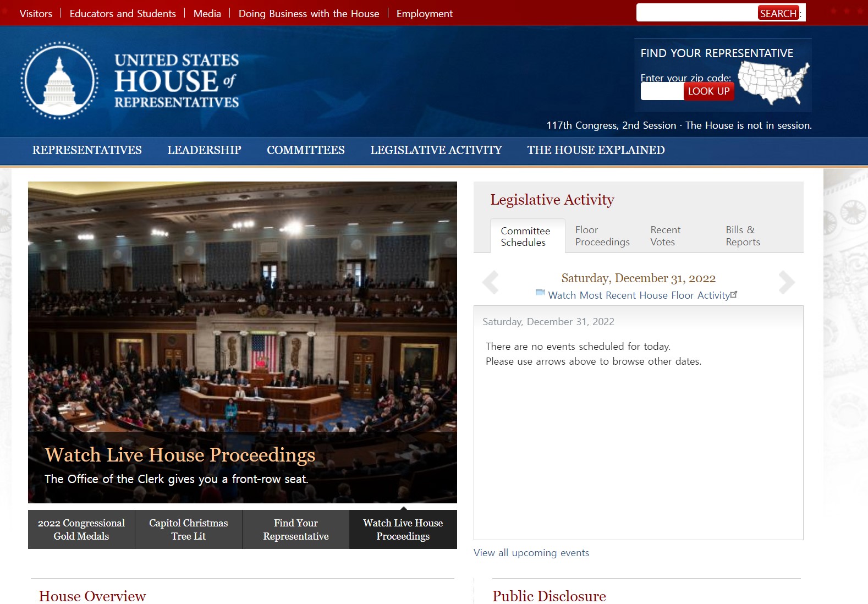Open Doing Business with the House

309,13
